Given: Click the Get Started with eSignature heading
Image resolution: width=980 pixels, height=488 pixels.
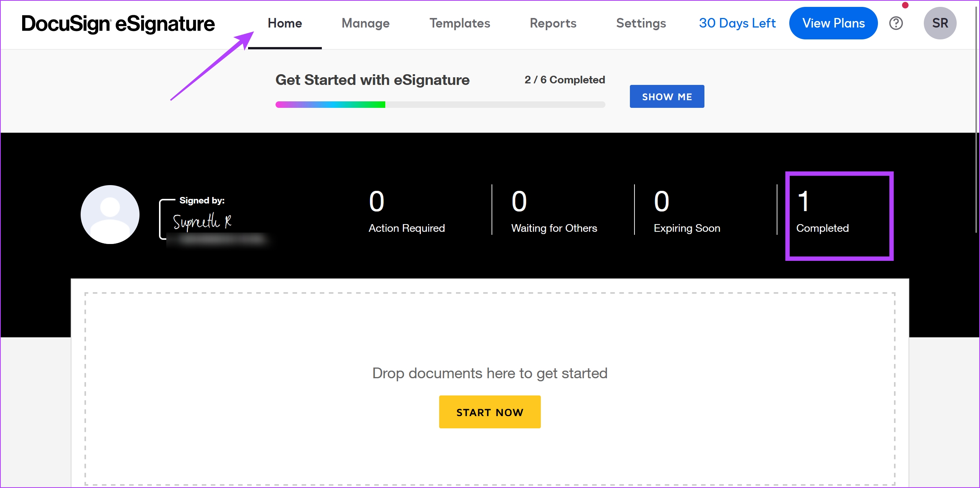Looking at the screenshot, I should [372, 80].
